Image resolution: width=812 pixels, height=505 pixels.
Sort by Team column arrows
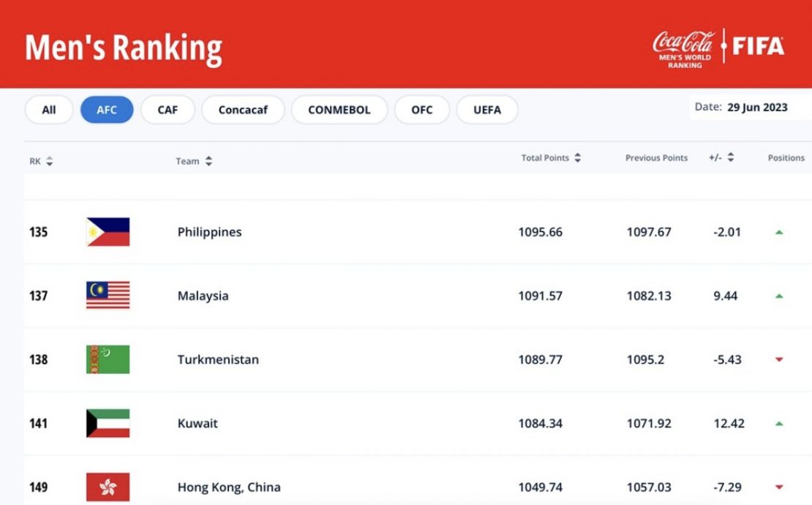click(x=208, y=161)
